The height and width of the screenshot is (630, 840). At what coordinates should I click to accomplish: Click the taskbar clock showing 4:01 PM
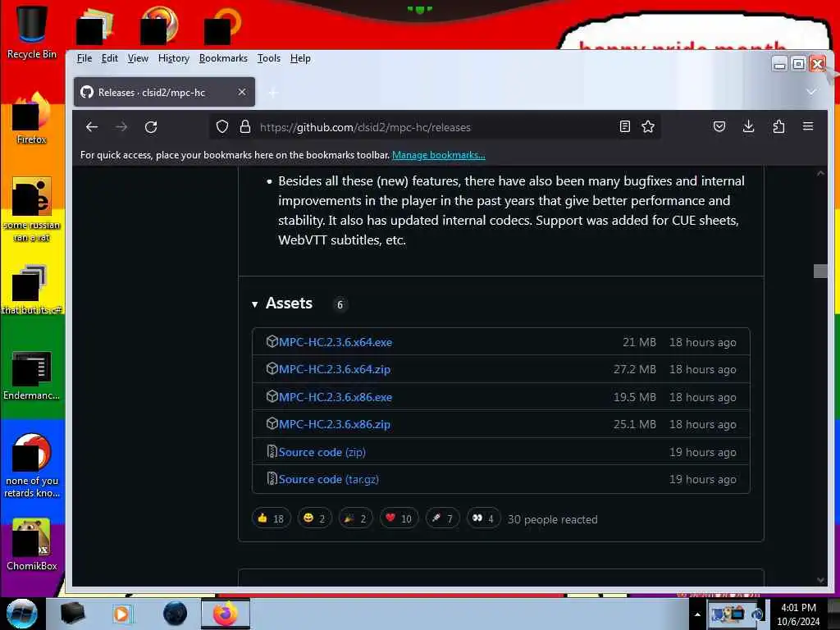point(798,614)
